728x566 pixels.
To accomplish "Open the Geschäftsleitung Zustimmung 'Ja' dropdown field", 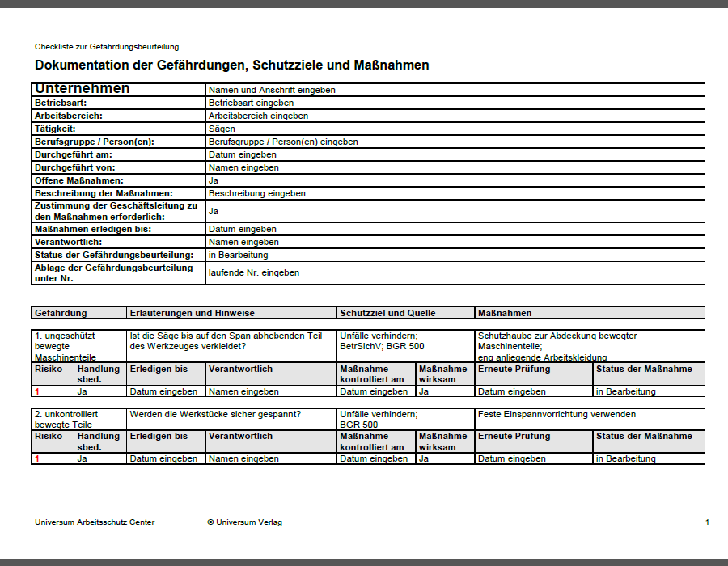I will (x=455, y=211).
